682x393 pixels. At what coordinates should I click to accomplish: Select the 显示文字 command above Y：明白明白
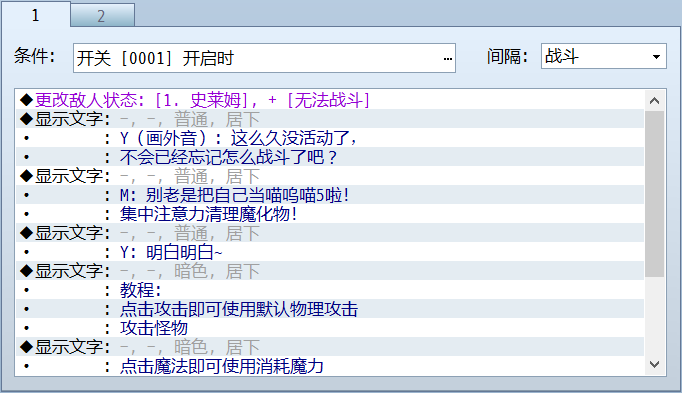click(x=330, y=233)
